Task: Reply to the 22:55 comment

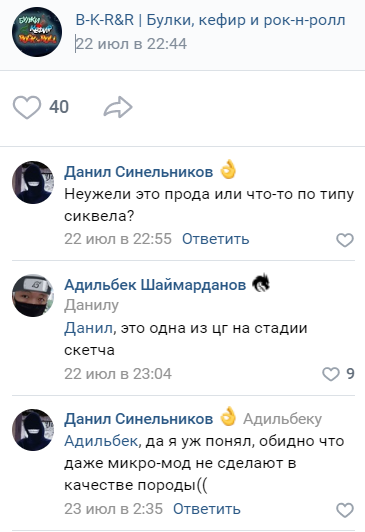Action: (215, 239)
